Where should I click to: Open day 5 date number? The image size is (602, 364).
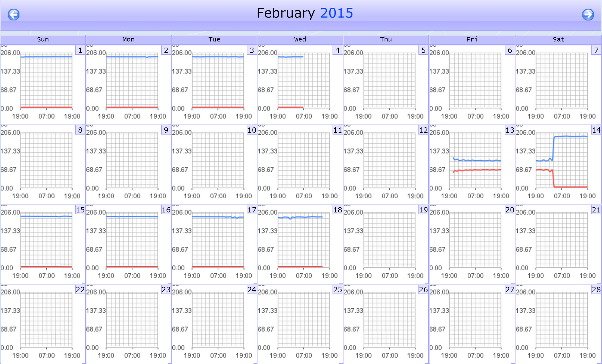(424, 50)
